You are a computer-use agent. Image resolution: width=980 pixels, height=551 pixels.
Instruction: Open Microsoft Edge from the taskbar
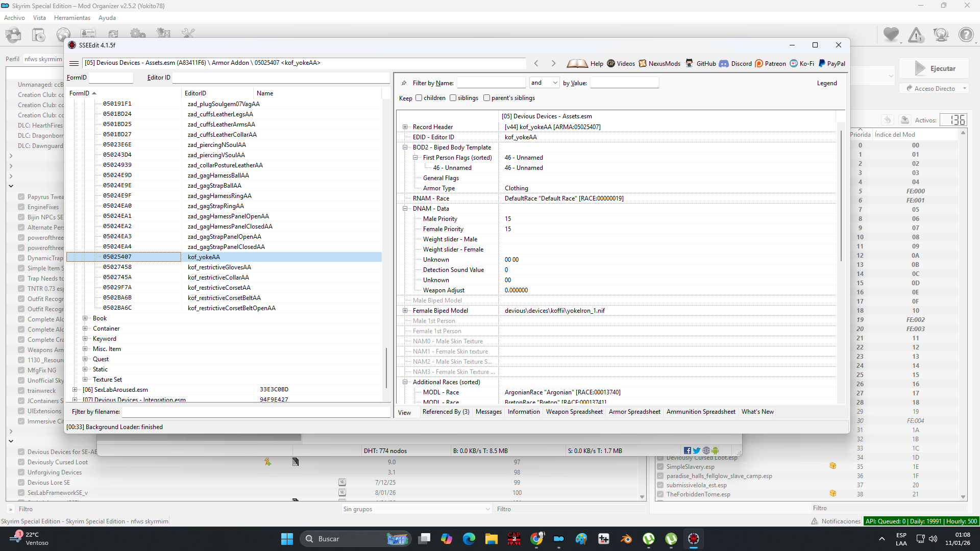(x=469, y=539)
